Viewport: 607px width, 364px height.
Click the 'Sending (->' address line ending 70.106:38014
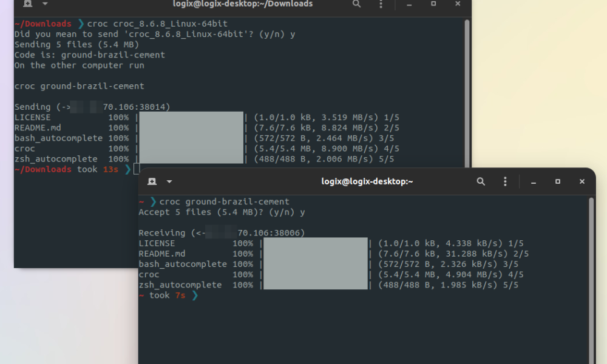click(x=92, y=107)
